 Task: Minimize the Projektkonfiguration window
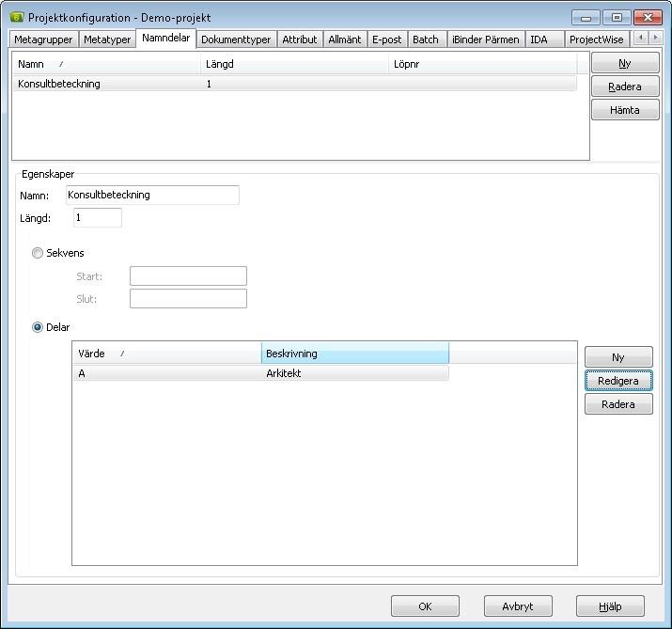[586, 18]
